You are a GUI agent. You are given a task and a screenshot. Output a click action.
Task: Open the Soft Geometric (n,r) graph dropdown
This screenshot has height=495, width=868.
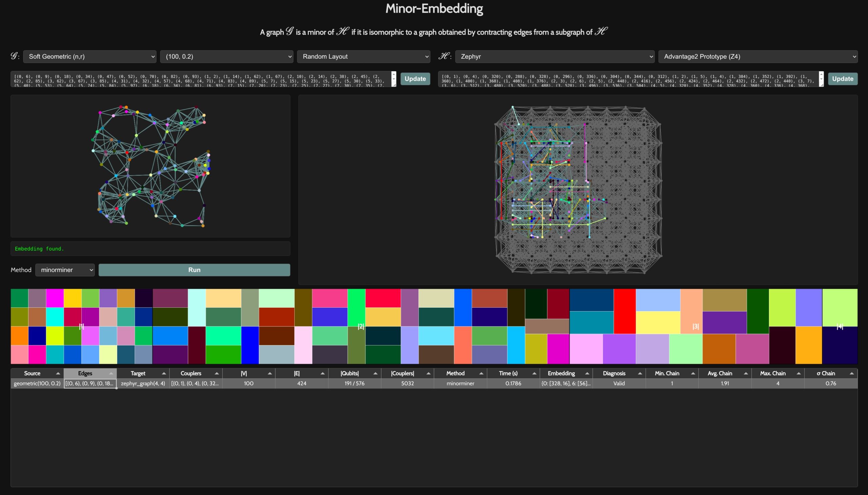90,56
